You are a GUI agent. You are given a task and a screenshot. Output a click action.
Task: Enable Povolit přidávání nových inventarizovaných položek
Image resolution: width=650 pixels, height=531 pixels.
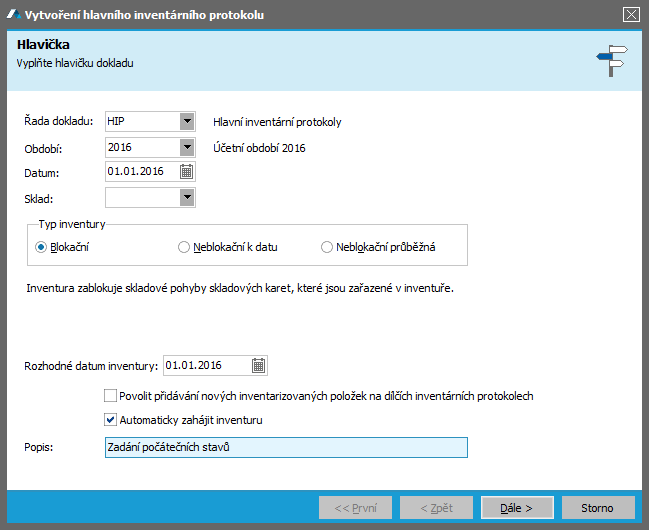pyautogui.click(x=110, y=396)
